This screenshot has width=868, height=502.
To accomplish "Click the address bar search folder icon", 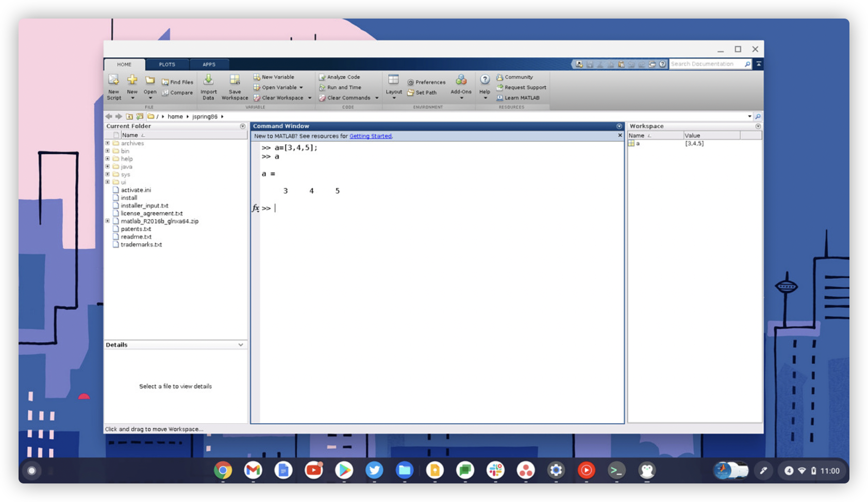I will point(758,116).
